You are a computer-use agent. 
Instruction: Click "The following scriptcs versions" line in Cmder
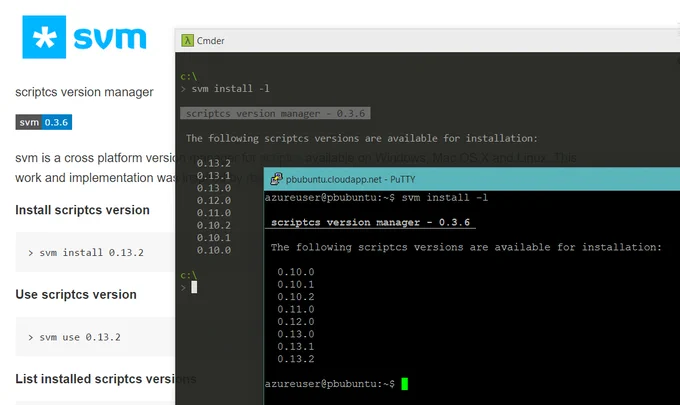pyautogui.click(x=362, y=138)
